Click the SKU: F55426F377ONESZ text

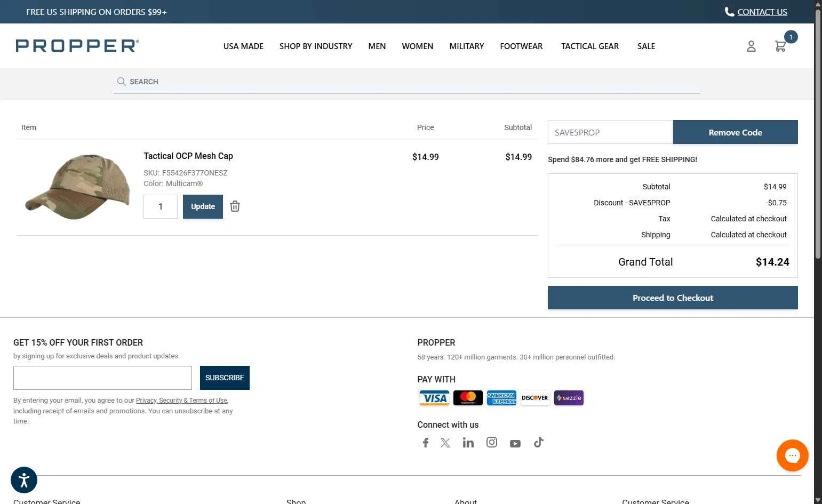point(186,173)
